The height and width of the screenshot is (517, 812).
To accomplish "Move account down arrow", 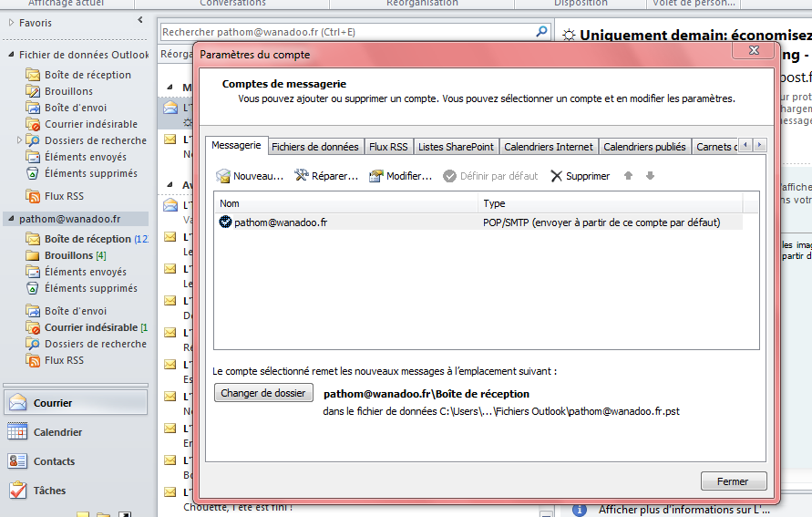I will 651,176.
